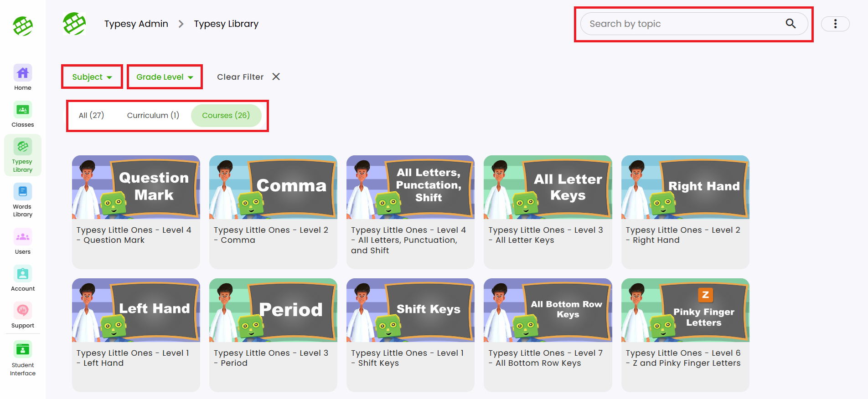Open the Words Library
The height and width of the screenshot is (399, 868).
23,200
